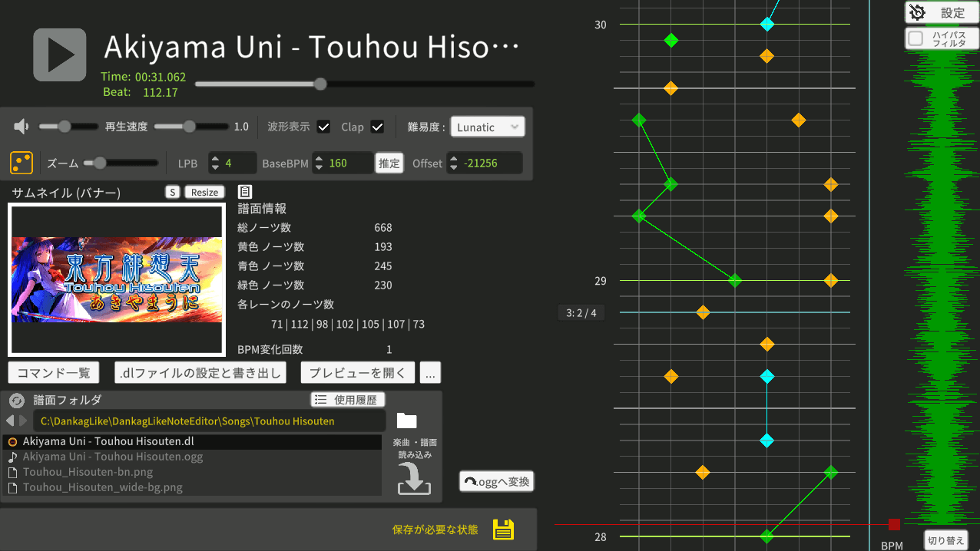Open the 難易度 Lunatic dropdown
Screen dimensions: 980x551
point(487,127)
